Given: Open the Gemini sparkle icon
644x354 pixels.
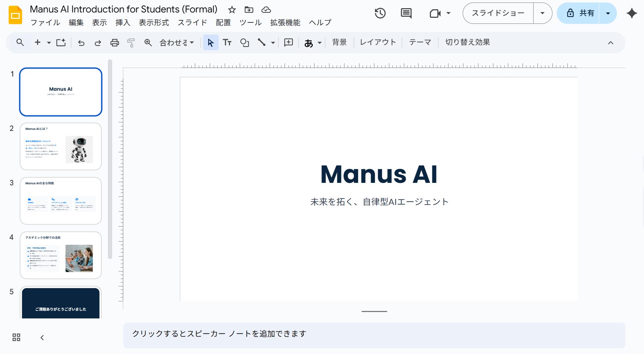Looking at the screenshot, I should click(632, 14).
